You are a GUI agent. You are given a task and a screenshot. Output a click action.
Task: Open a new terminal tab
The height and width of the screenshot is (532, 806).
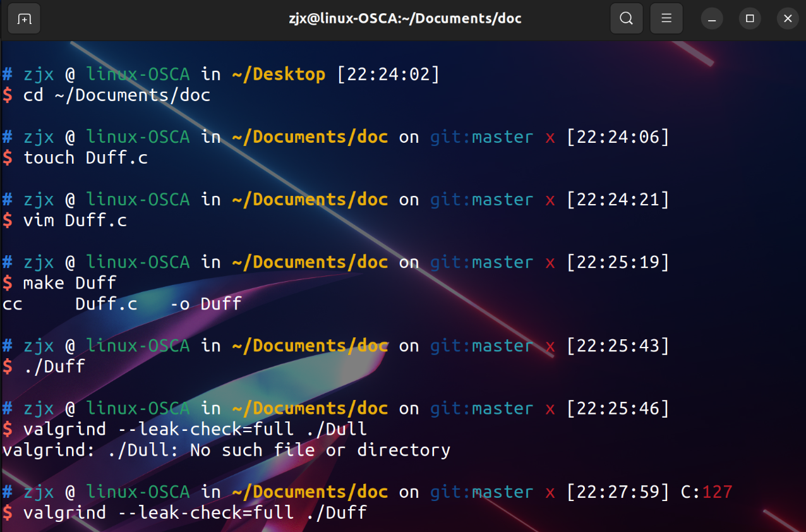click(24, 18)
